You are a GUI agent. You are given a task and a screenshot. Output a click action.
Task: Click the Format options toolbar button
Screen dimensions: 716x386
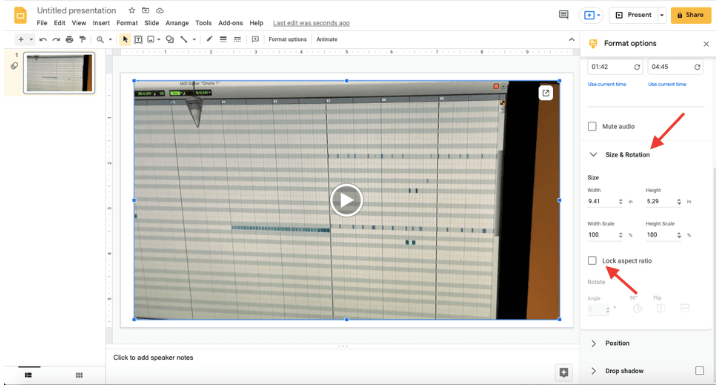click(287, 39)
